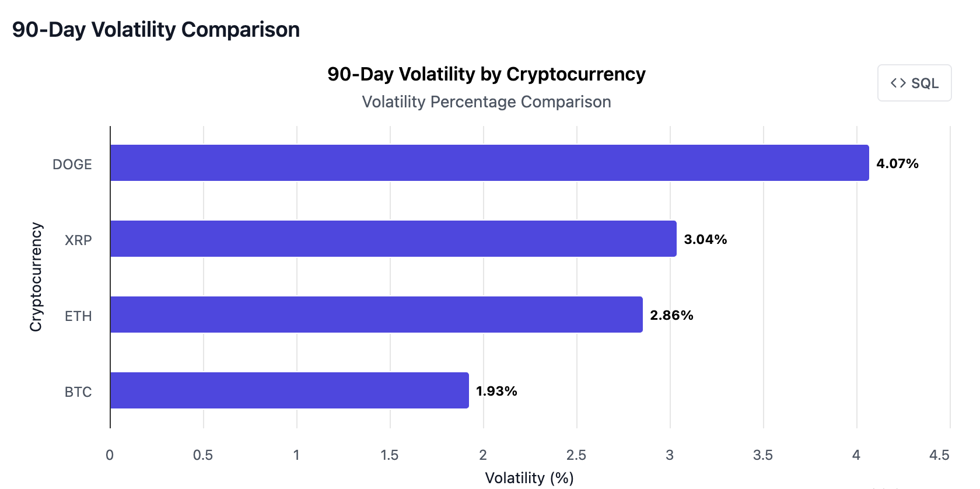Click the chart title text
Viewport: 980px width, 489px height.
pos(486,74)
